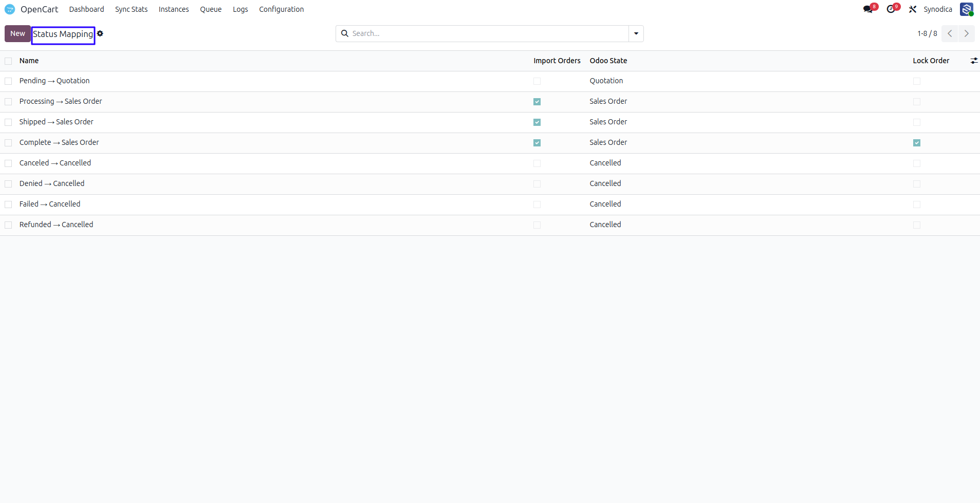
Task: Sort by the Import Orders column header
Action: pos(557,61)
